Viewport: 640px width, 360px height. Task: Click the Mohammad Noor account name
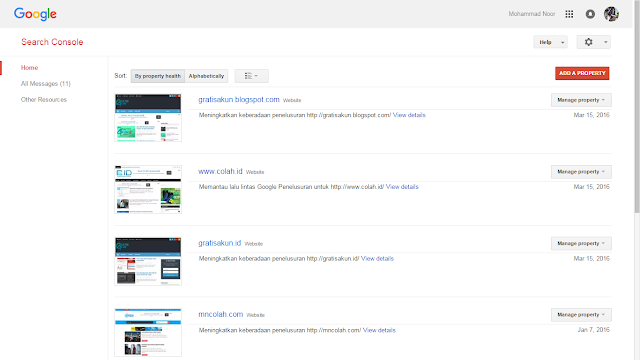531,14
